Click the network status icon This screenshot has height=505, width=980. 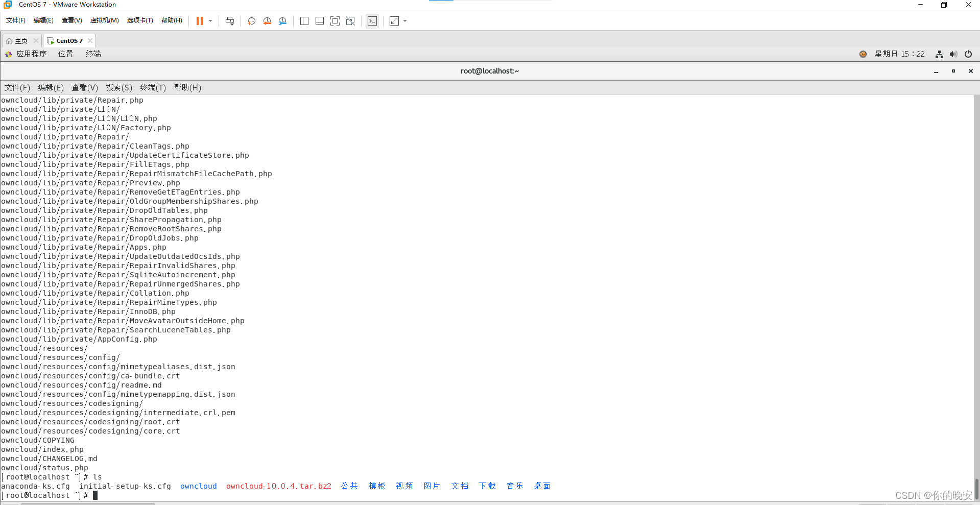939,54
